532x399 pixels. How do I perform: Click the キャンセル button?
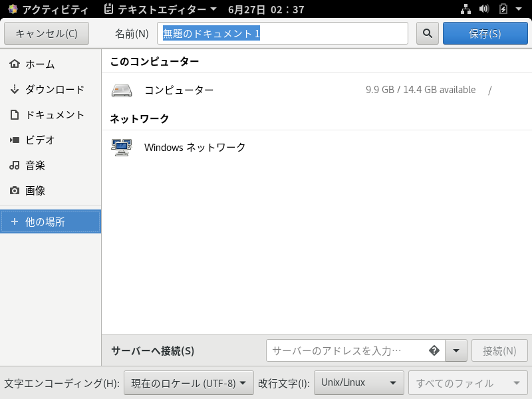47,33
